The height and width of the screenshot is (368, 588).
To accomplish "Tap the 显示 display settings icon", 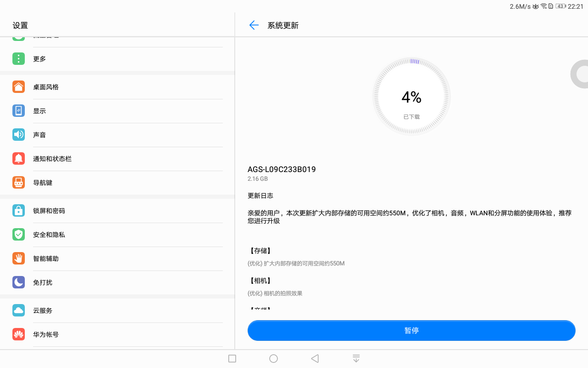I will coord(18,111).
